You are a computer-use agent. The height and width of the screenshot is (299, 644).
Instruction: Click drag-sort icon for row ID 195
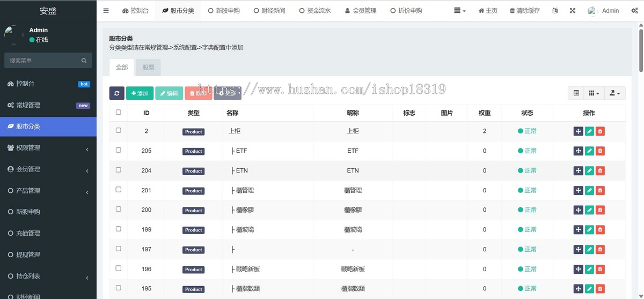tap(578, 289)
